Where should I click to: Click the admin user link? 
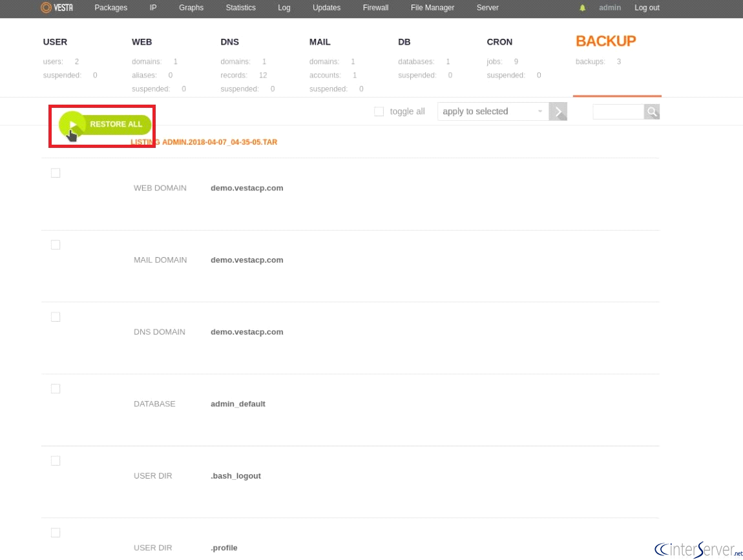(x=610, y=8)
